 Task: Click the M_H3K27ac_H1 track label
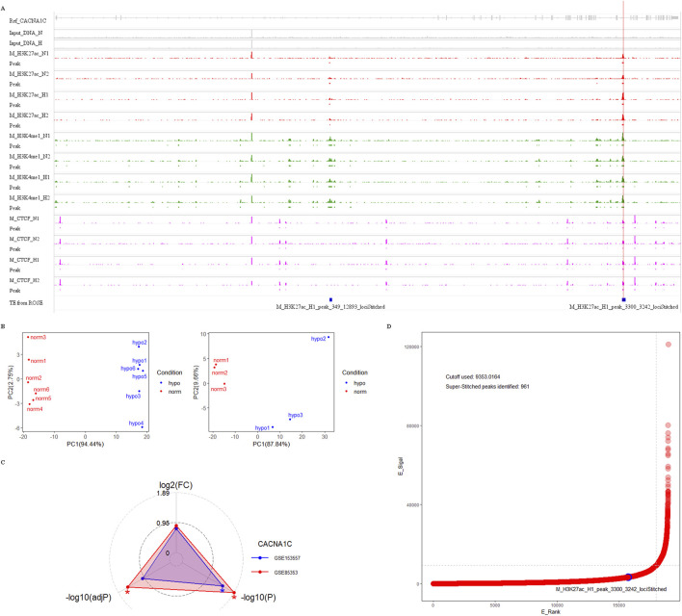click(x=29, y=94)
